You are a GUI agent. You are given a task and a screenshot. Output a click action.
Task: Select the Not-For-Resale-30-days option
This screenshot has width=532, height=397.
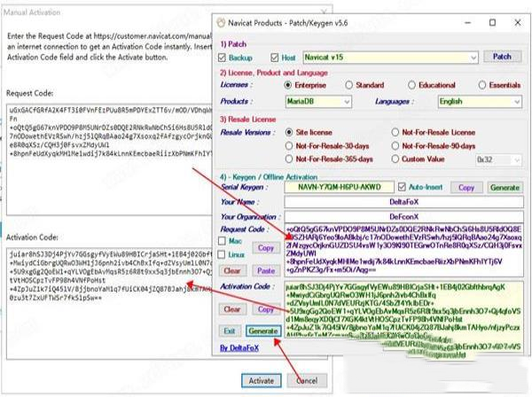[x=289, y=146]
